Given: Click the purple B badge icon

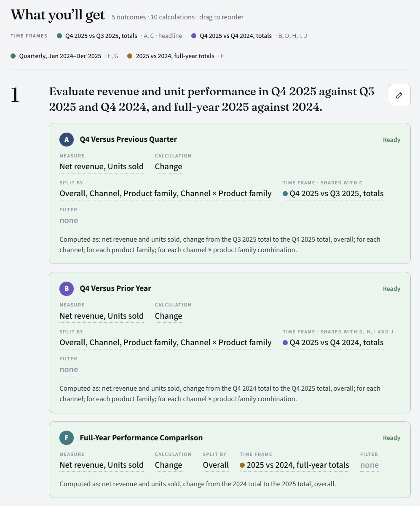Looking at the screenshot, I should [x=67, y=288].
